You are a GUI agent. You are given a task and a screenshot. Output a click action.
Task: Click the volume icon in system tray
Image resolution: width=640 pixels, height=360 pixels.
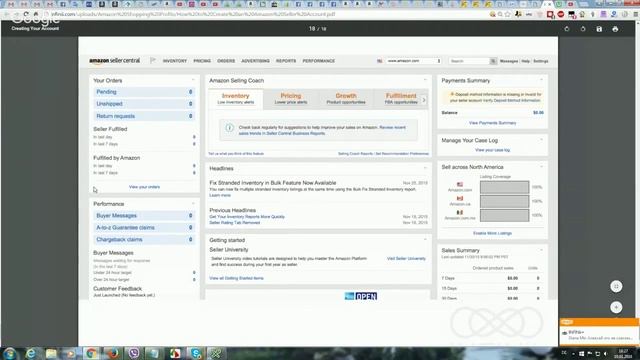(x=606, y=353)
